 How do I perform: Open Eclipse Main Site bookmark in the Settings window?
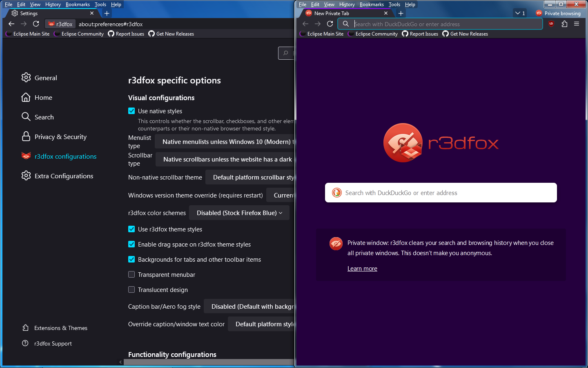pos(28,34)
